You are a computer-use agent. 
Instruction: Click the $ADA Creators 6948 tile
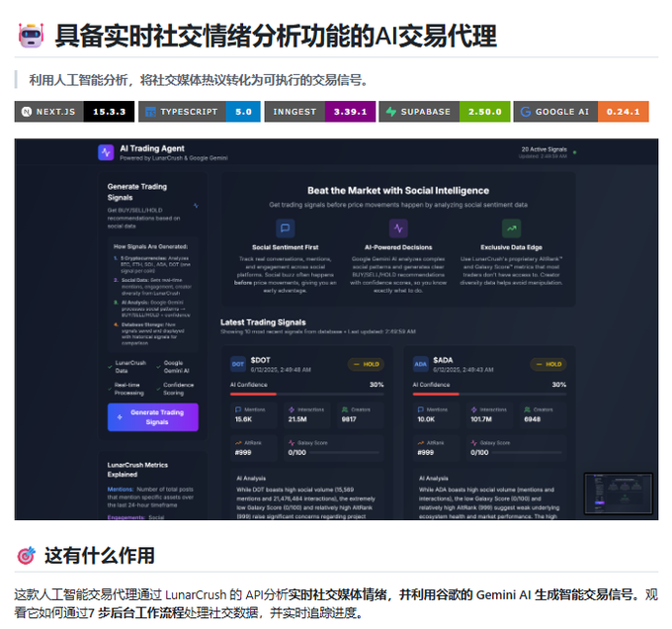tap(543, 414)
